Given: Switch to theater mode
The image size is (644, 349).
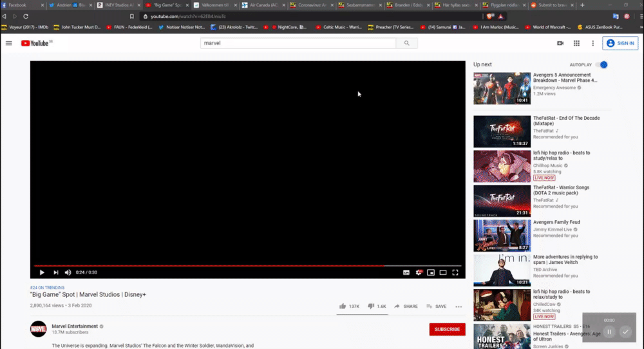Looking at the screenshot, I should pyautogui.click(x=443, y=272).
